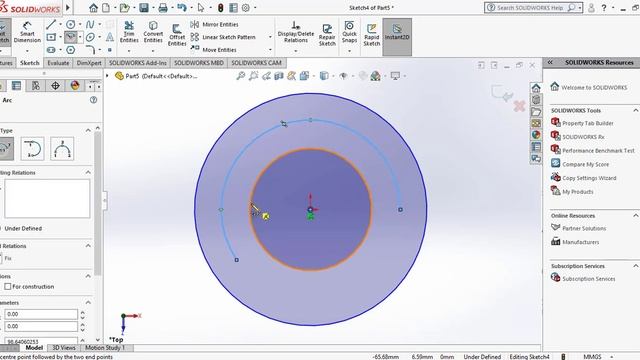The height and width of the screenshot is (360, 640).
Task: Click the first arc parameter field 0.00
Action: pyautogui.click(x=41, y=314)
